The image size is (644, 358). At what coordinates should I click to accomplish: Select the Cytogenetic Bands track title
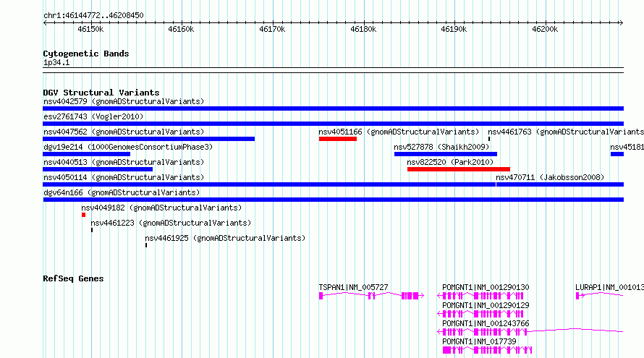coord(86,54)
